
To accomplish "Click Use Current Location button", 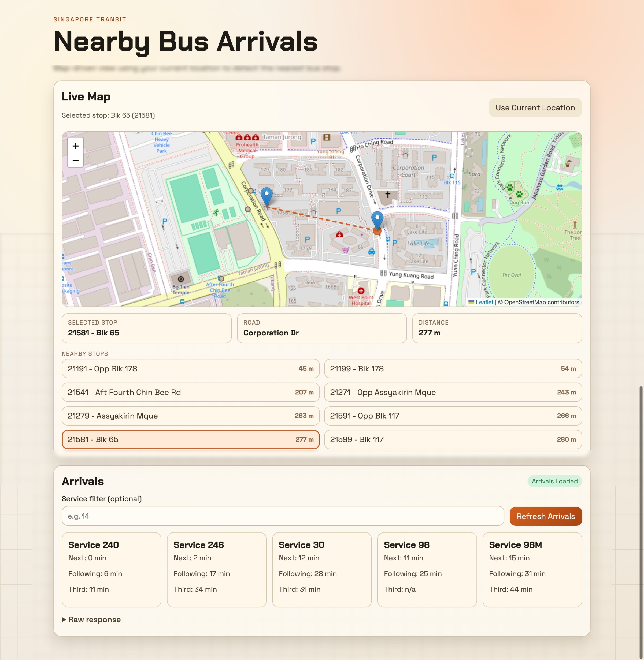I will [535, 107].
